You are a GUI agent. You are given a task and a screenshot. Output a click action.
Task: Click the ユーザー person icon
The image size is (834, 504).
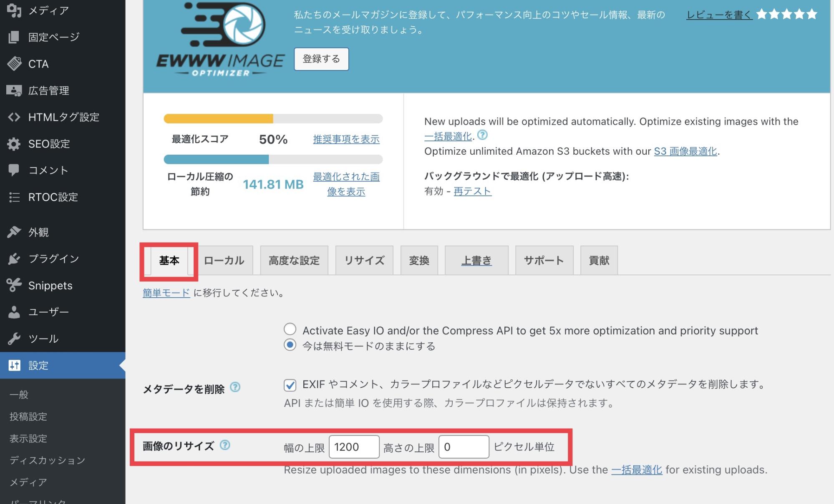tap(14, 312)
